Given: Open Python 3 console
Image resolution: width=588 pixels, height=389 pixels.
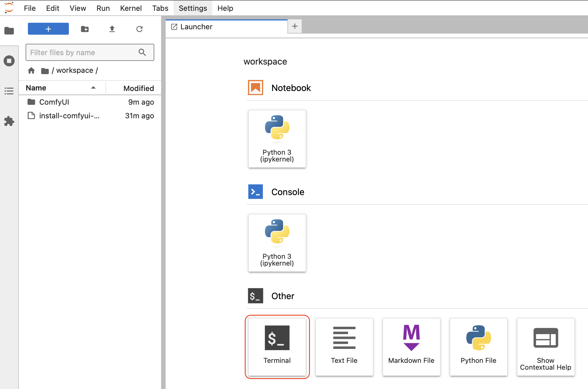Looking at the screenshot, I should click(277, 243).
